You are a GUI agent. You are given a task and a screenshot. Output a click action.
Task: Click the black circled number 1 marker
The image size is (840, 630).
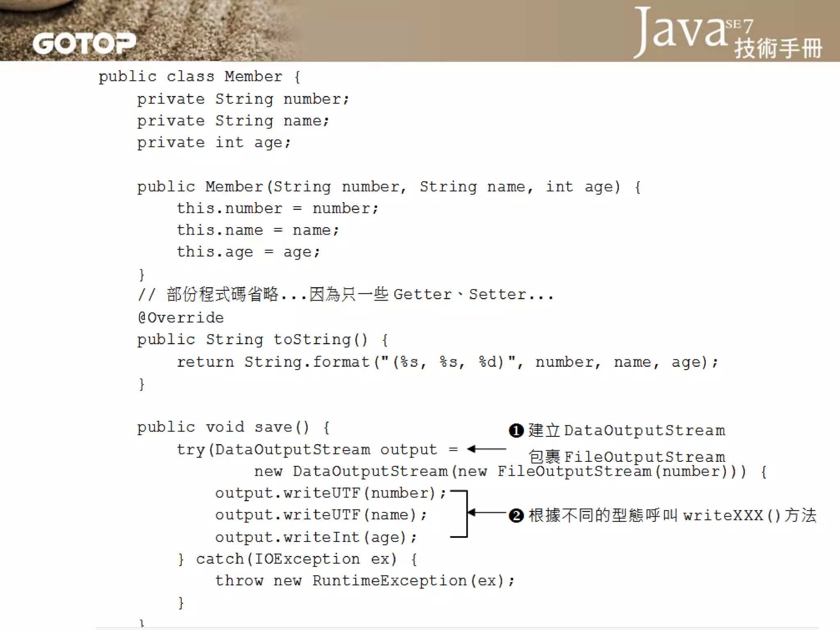[x=516, y=431]
